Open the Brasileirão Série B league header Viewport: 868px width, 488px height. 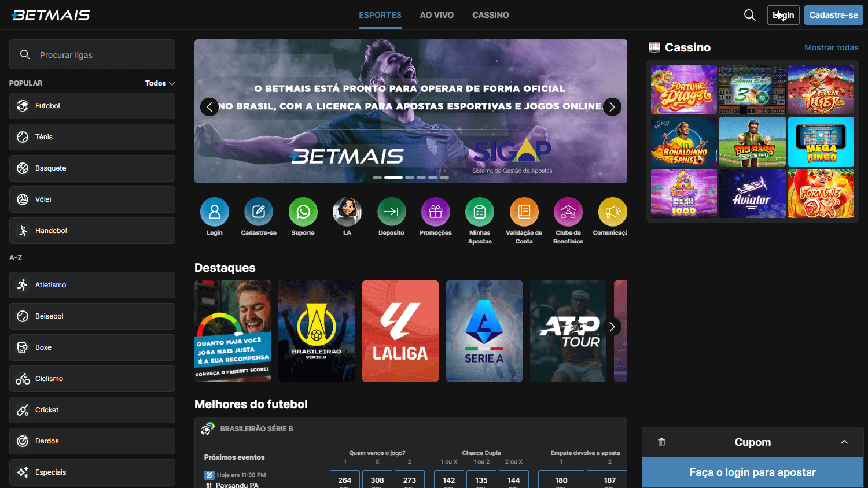(x=411, y=429)
